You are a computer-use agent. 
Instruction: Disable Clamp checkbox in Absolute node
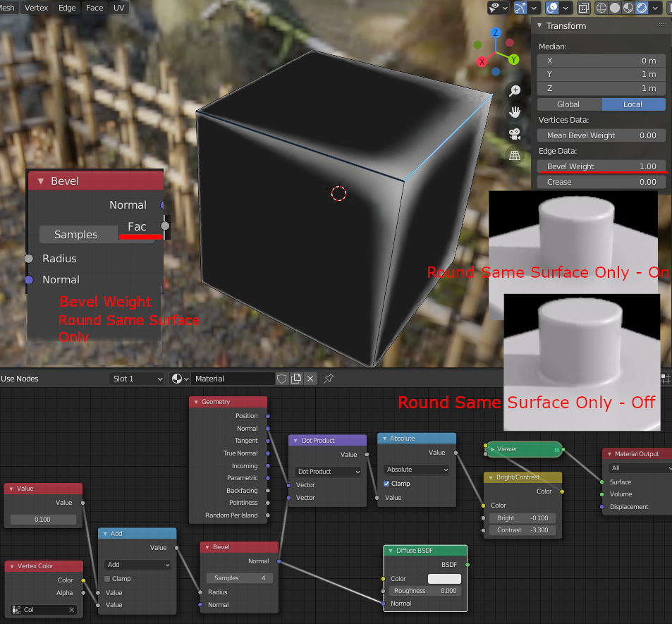386,484
